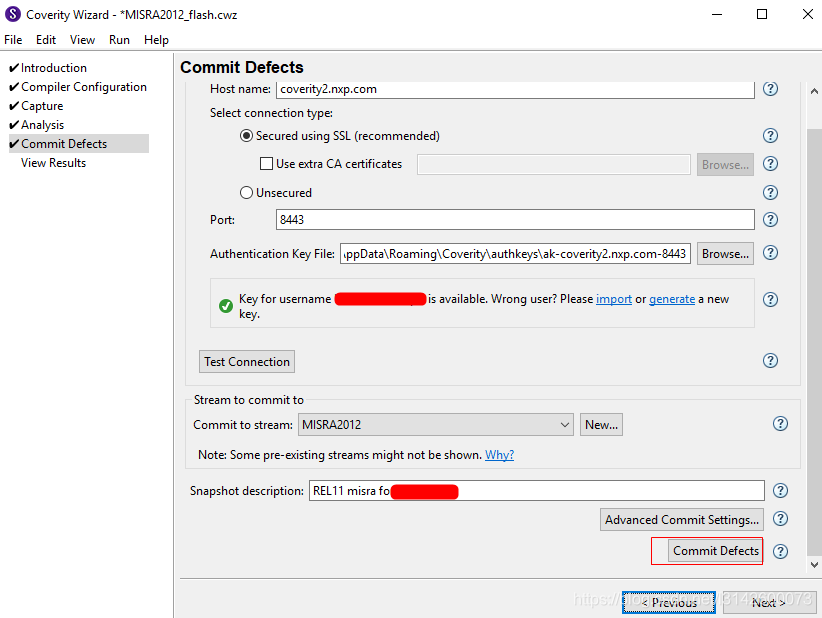The width and height of the screenshot is (822, 618).
Task: Open the Edit menu
Action: point(46,40)
